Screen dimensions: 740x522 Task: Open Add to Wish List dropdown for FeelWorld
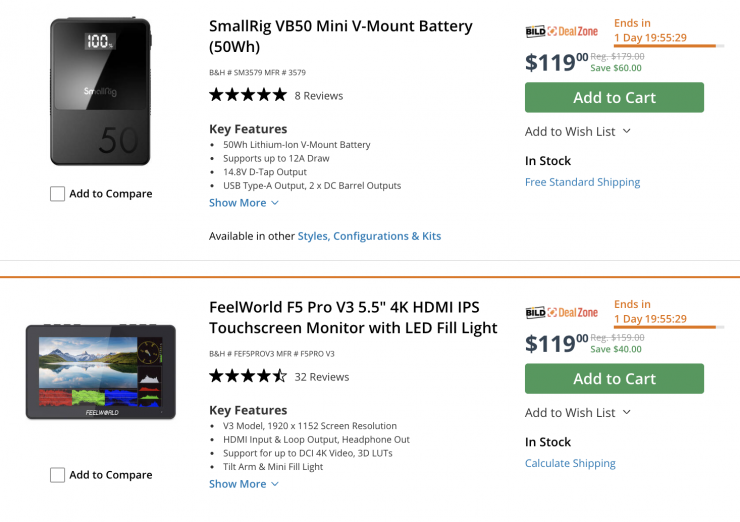pyautogui.click(x=578, y=412)
